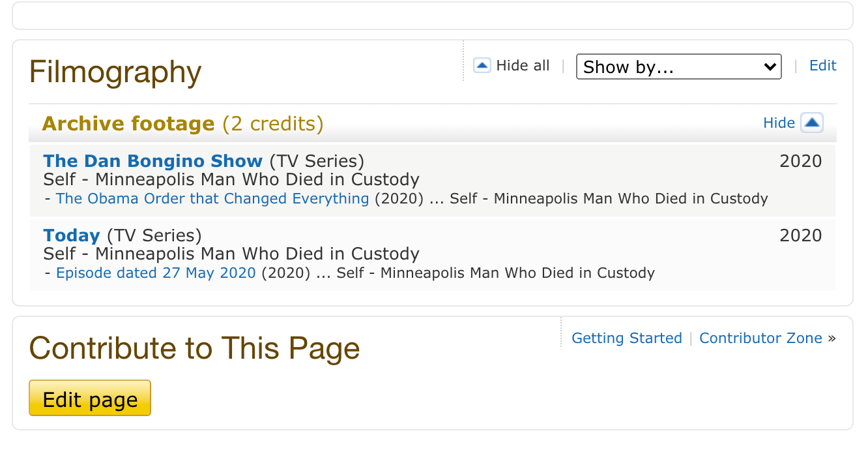The width and height of the screenshot is (868, 450).
Task: Open the Contributor Zone link
Action: [x=760, y=338]
